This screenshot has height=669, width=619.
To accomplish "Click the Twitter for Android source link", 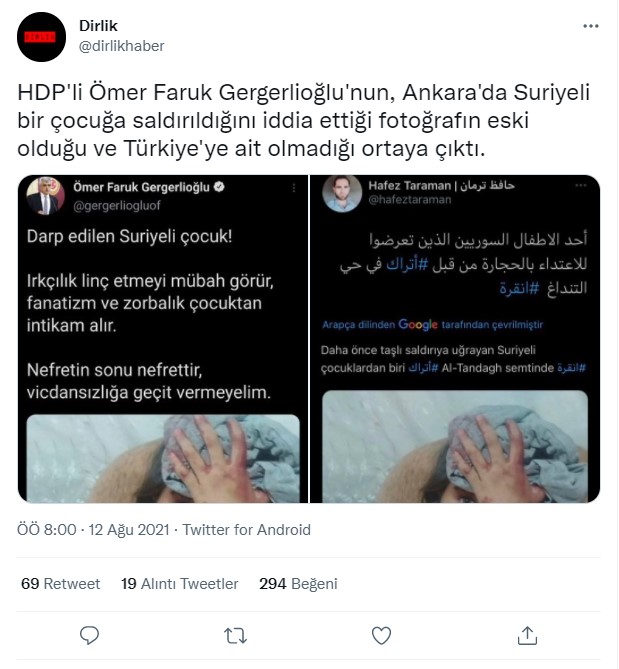I will [x=247, y=529].
